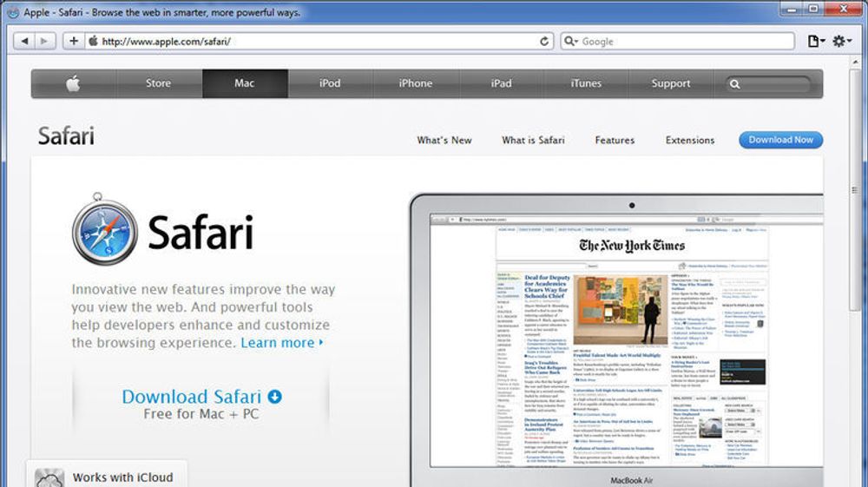Viewport: 868px width, 487px height.
Task: Click the Safari icon in the title bar
Action: point(13,11)
